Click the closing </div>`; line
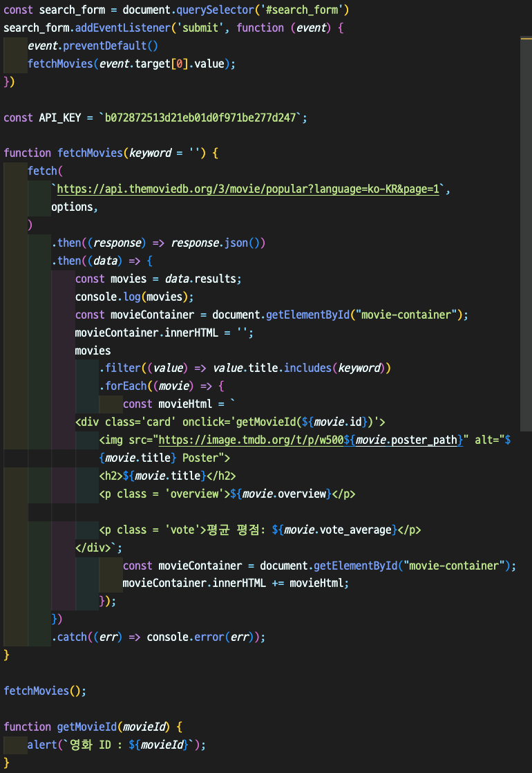This screenshot has height=773, width=532. (99, 548)
